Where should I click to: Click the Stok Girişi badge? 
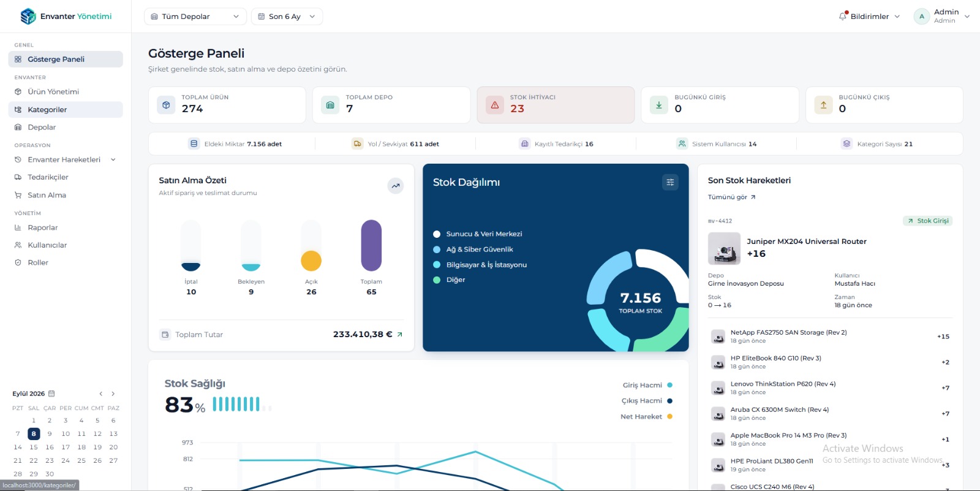pyautogui.click(x=928, y=221)
